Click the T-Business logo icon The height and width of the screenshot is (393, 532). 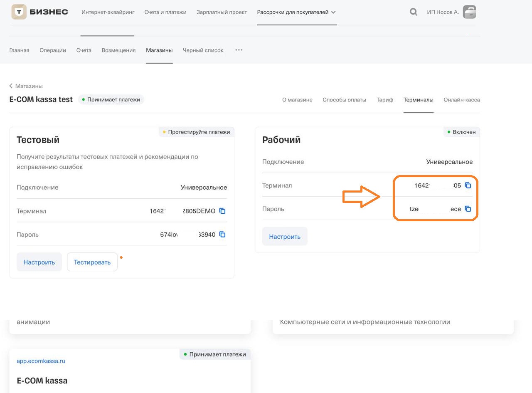(19, 12)
